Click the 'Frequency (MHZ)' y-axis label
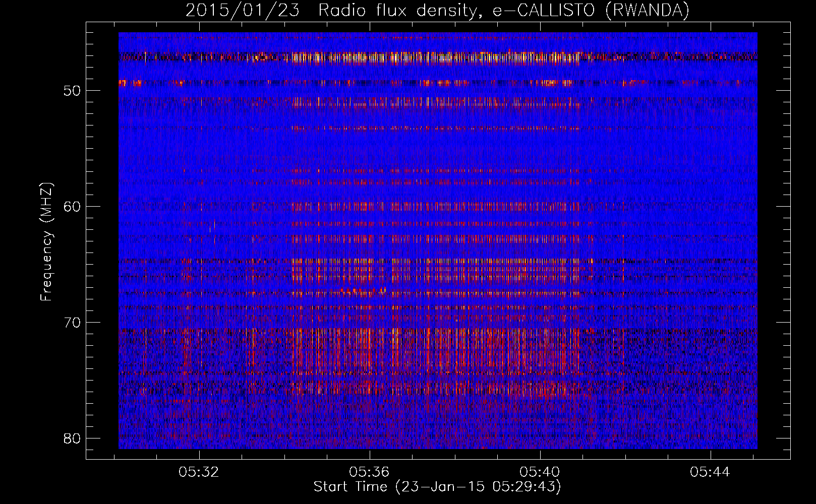Viewport: 816px width, 504px height. [x=46, y=242]
